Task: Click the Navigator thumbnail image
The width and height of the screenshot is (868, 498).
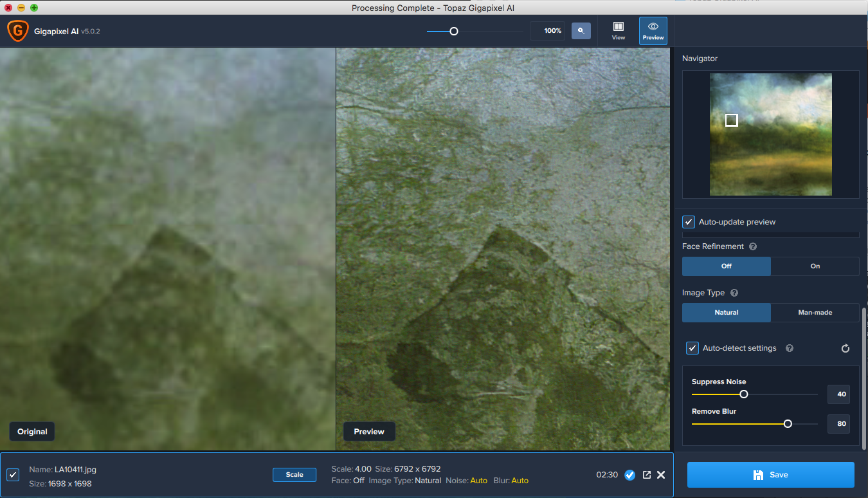Action: (x=771, y=134)
